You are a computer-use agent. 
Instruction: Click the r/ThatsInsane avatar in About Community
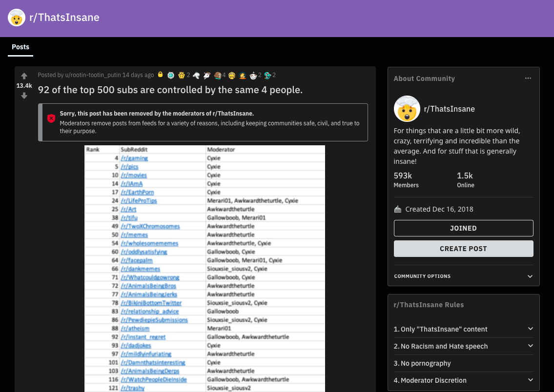pos(407,109)
